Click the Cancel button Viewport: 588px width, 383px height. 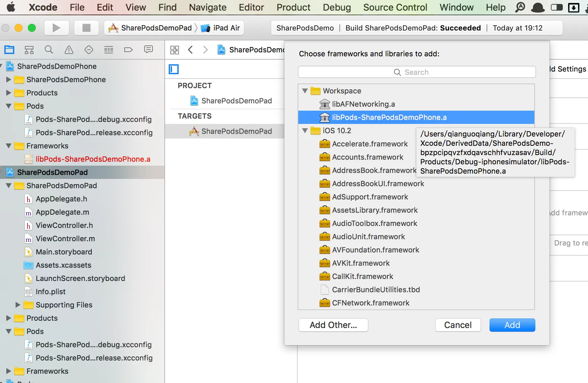pos(458,325)
